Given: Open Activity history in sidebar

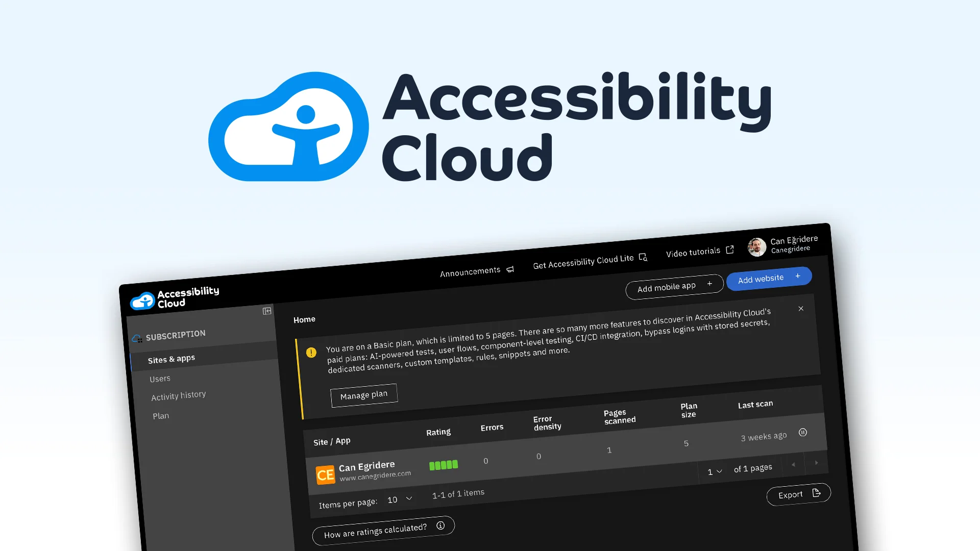Looking at the screenshot, I should point(179,396).
